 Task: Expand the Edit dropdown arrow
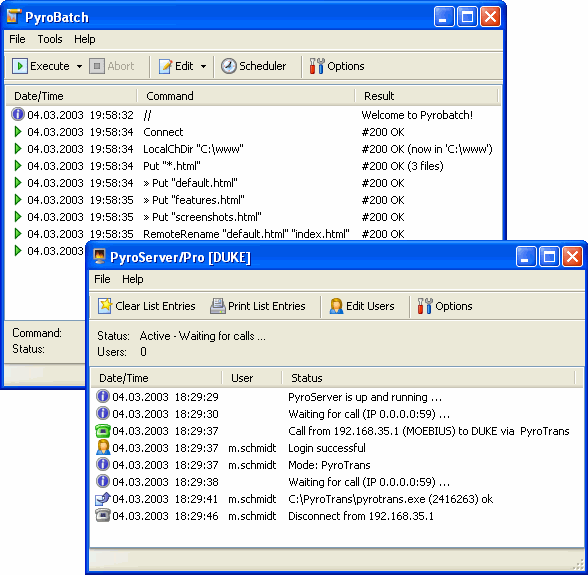tap(203, 67)
